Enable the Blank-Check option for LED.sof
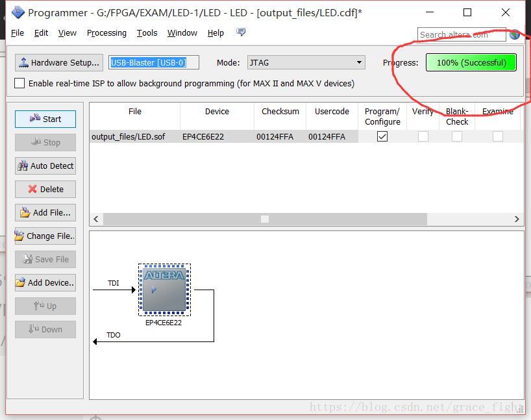This screenshot has width=531, height=420. coord(457,136)
